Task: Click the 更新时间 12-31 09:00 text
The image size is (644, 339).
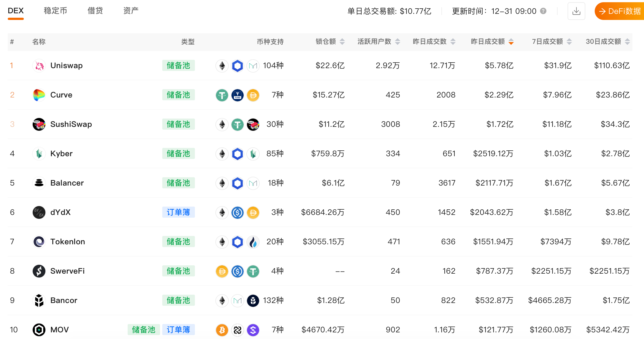Action: click(x=494, y=11)
